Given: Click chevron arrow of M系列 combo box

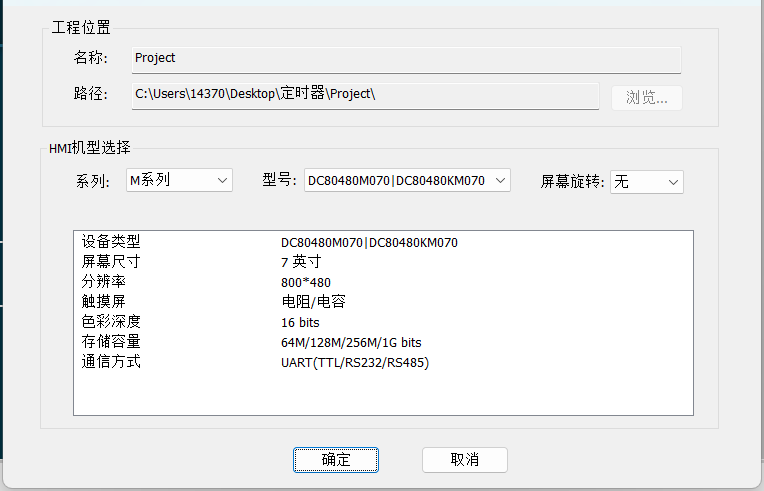Looking at the screenshot, I should coord(222,181).
